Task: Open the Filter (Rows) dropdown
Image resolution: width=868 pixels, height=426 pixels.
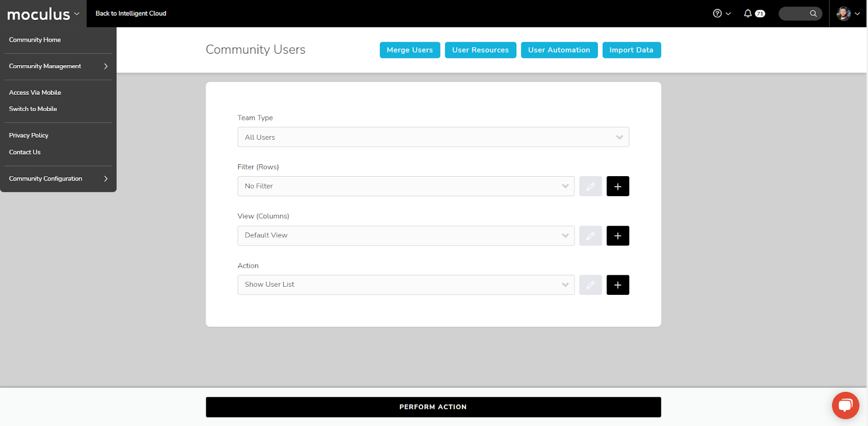Action: click(406, 186)
